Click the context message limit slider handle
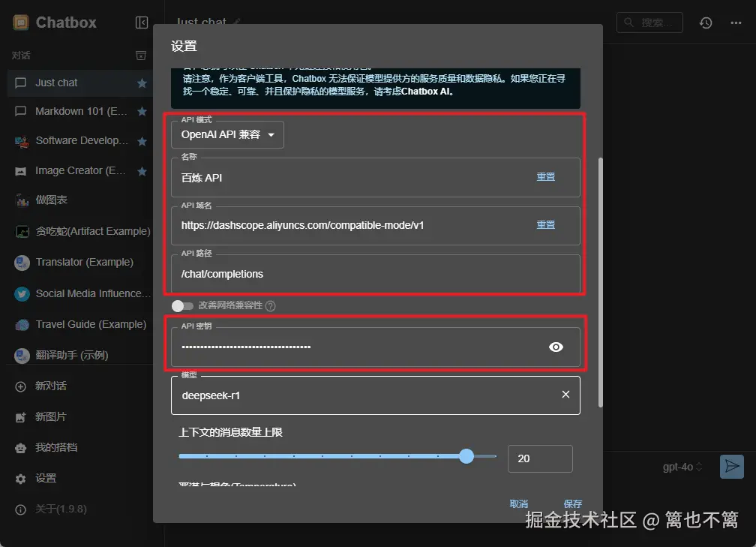This screenshot has width=756, height=547. pos(466,456)
